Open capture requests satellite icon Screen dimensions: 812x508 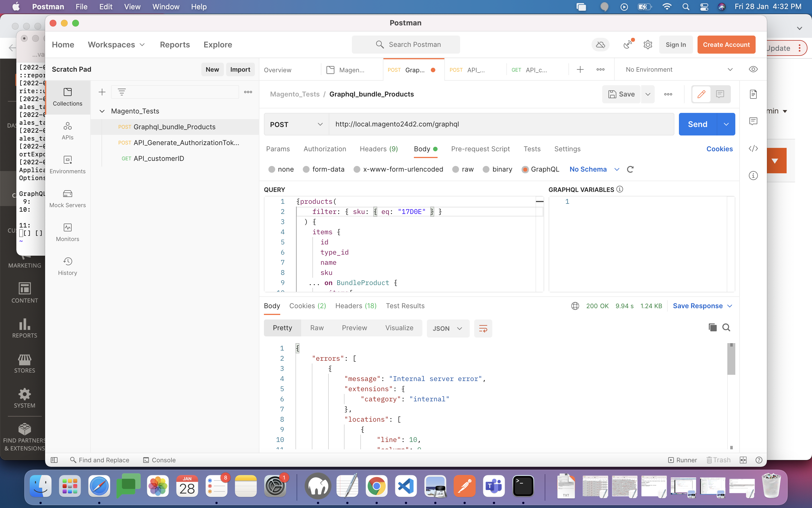pyautogui.click(x=628, y=44)
